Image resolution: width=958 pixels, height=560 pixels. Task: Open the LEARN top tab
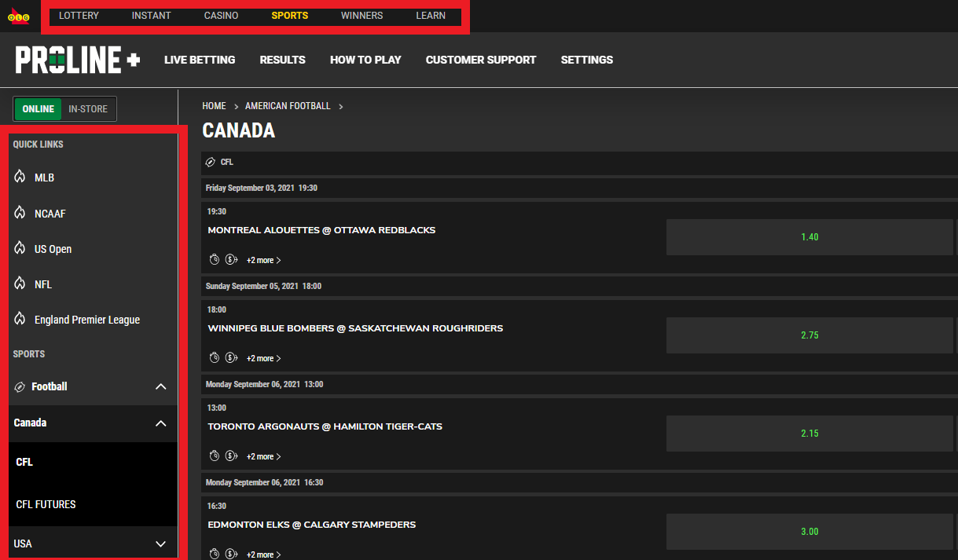click(x=431, y=16)
